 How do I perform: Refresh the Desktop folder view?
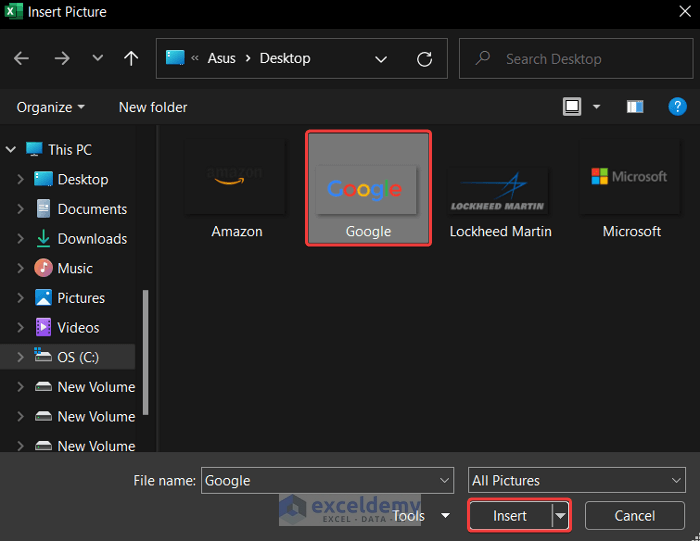(424, 59)
